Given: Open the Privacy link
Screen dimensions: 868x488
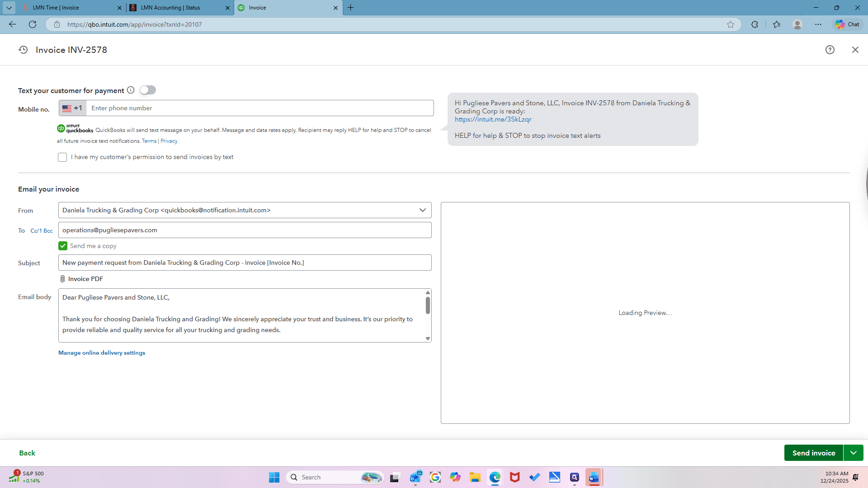Looking at the screenshot, I should [x=169, y=141].
